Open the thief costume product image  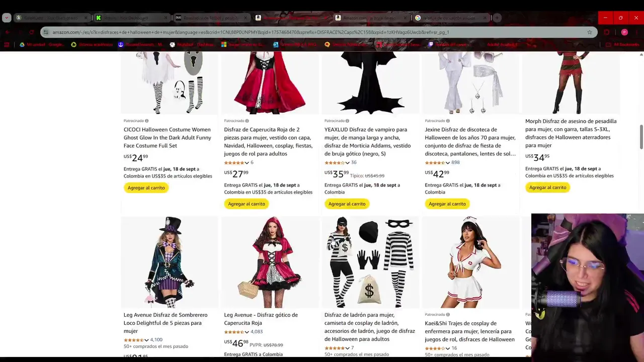(370, 262)
